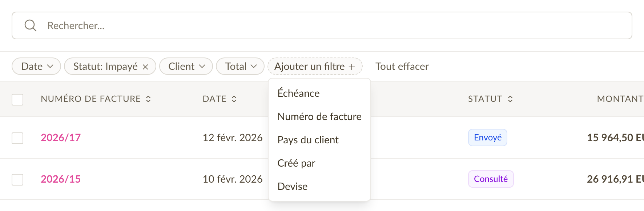Toggle the select-all invoices checkbox
Image resolution: width=644 pixels, height=211 pixels.
click(17, 99)
